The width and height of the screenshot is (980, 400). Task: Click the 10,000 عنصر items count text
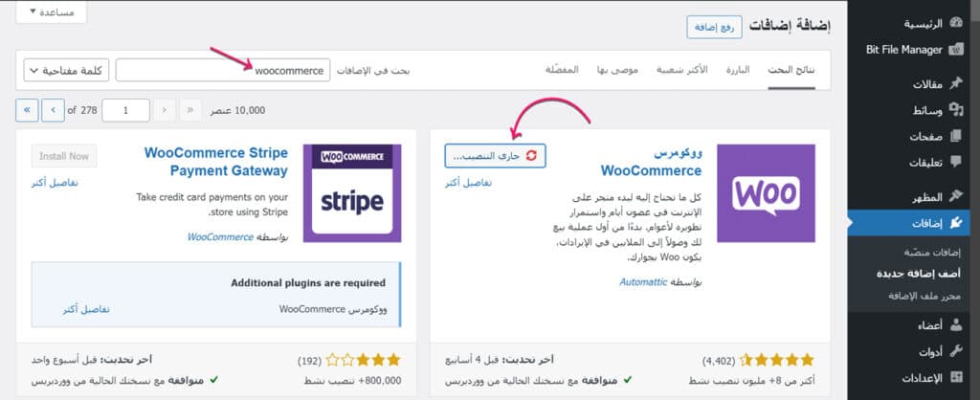(239, 111)
